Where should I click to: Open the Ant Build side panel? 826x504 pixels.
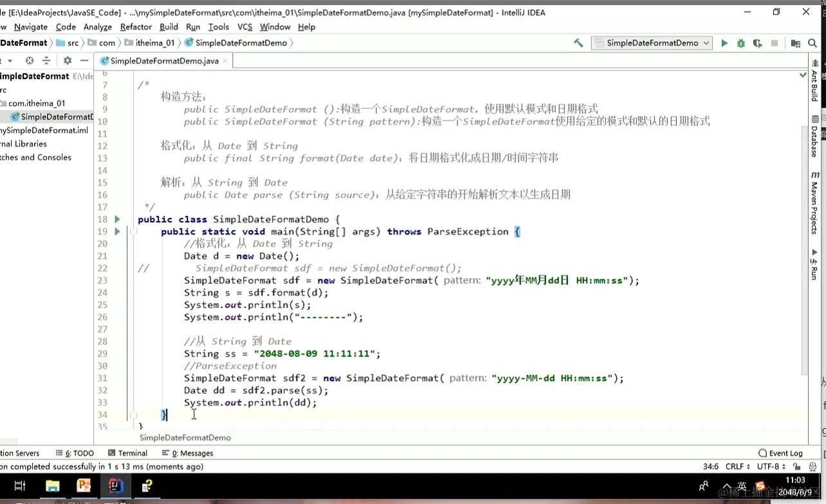tap(816, 81)
